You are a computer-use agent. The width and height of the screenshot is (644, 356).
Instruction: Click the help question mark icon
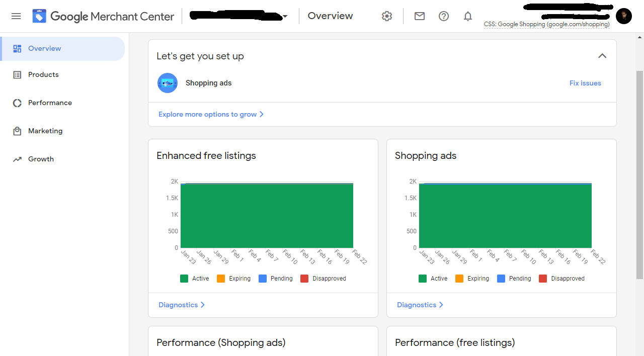pyautogui.click(x=444, y=16)
